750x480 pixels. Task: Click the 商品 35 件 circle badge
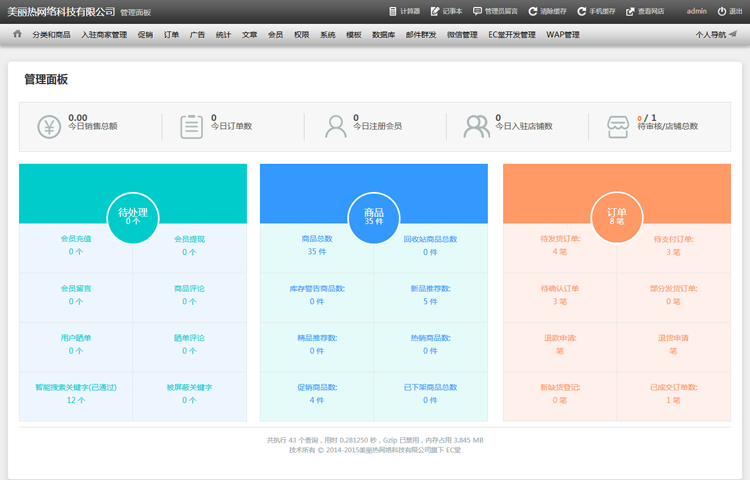374,218
